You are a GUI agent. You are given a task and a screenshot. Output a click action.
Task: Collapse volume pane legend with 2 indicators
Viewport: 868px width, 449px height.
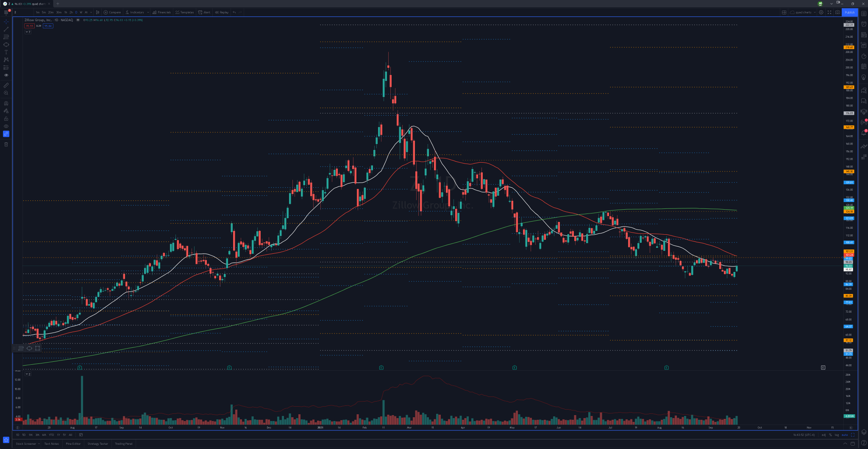point(28,374)
